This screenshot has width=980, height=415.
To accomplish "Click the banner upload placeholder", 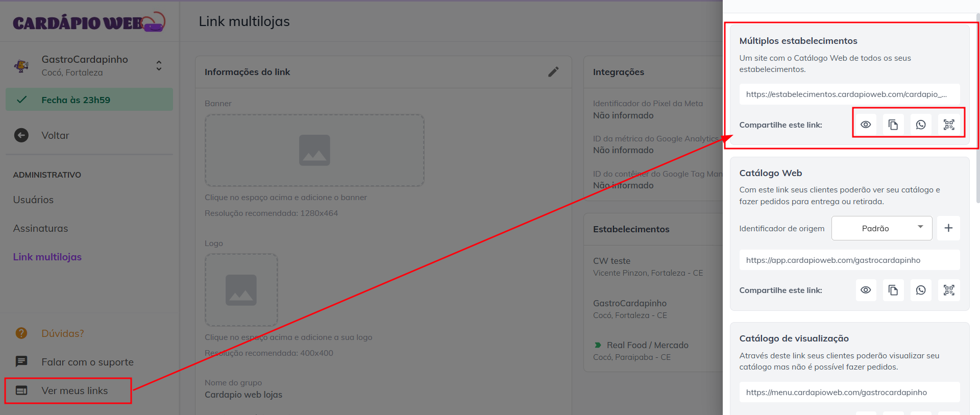I will point(314,150).
